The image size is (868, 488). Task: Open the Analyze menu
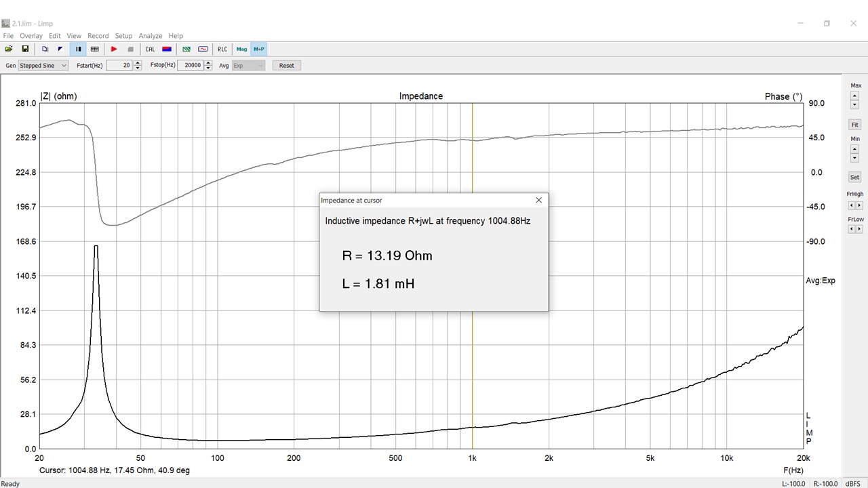click(x=150, y=36)
